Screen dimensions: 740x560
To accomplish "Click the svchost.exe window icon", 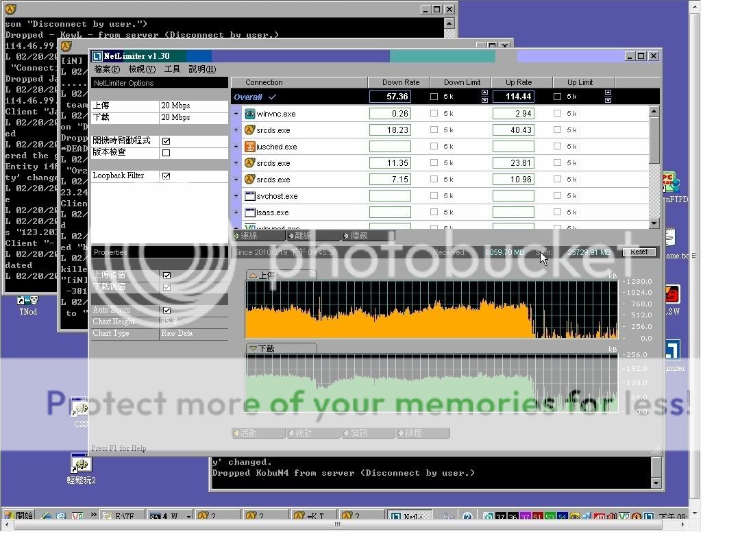I will pos(249,196).
